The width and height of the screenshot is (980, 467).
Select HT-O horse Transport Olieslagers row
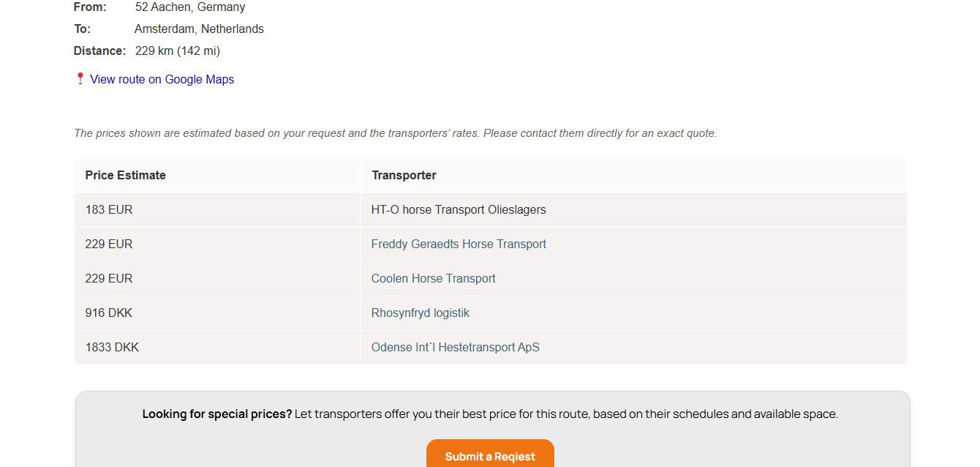pos(459,209)
